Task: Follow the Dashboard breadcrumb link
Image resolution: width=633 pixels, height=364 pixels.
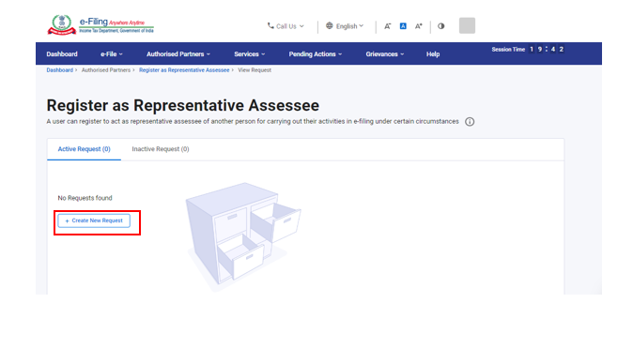Action: click(x=60, y=70)
